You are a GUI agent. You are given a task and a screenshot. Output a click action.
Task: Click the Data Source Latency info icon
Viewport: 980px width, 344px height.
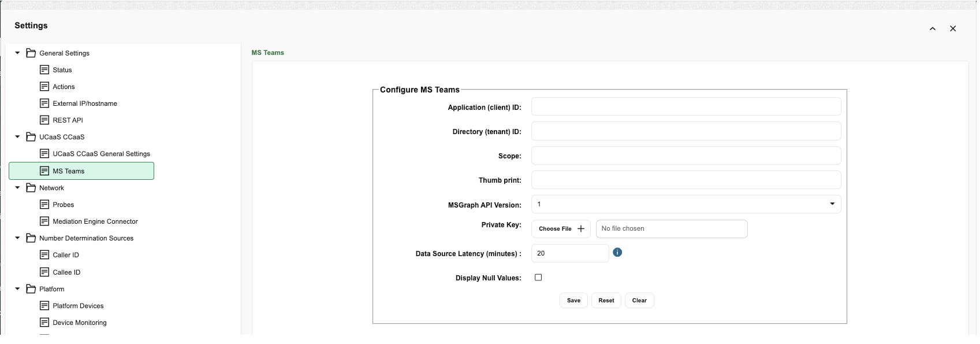617,252
